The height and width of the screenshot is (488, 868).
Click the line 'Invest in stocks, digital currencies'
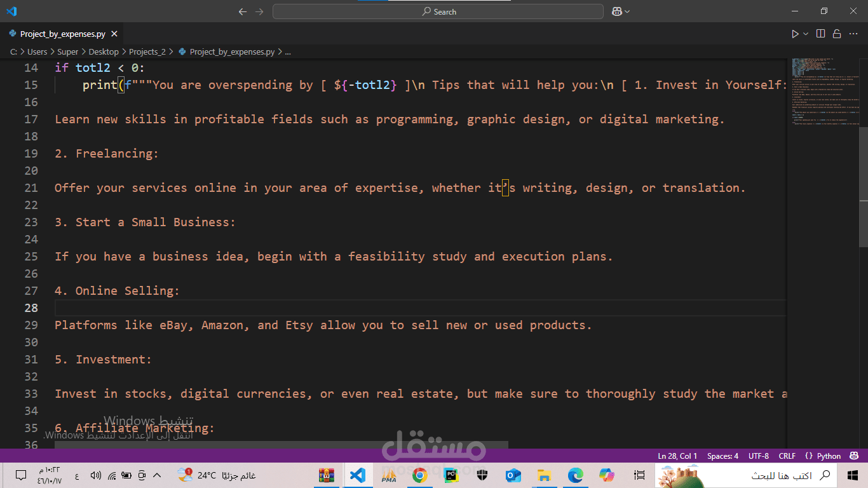pyautogui.click(x=421, y=393)
